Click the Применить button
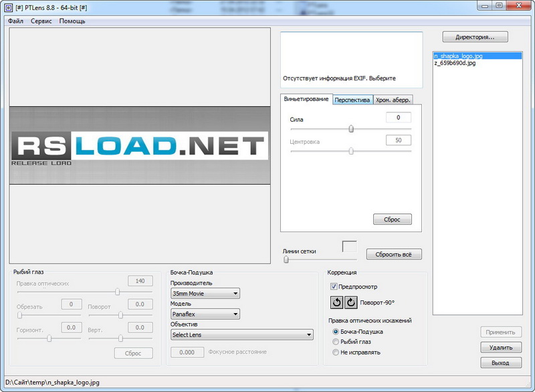The image size is (535, 392). click(501, 332)
